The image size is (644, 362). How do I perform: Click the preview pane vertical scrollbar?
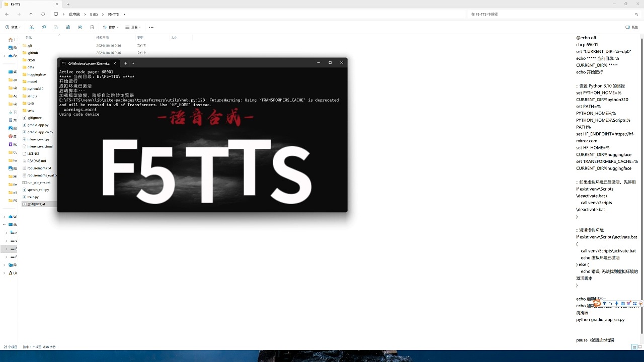point(641,186)
